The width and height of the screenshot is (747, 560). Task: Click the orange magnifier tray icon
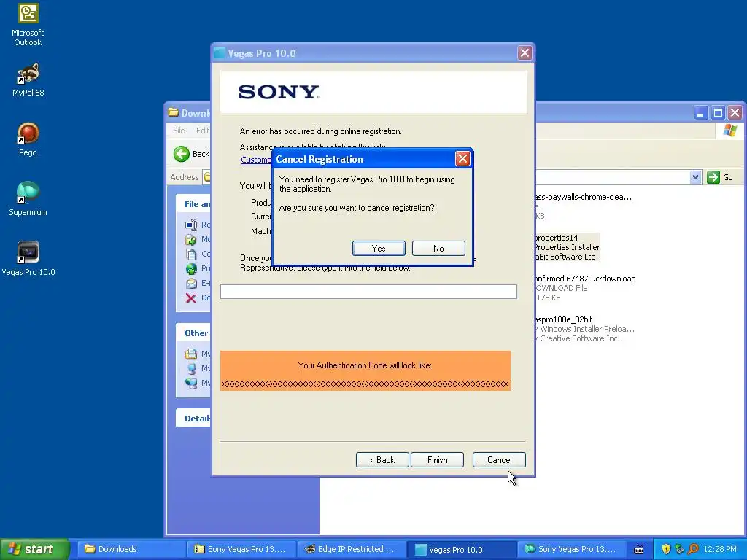693,549
